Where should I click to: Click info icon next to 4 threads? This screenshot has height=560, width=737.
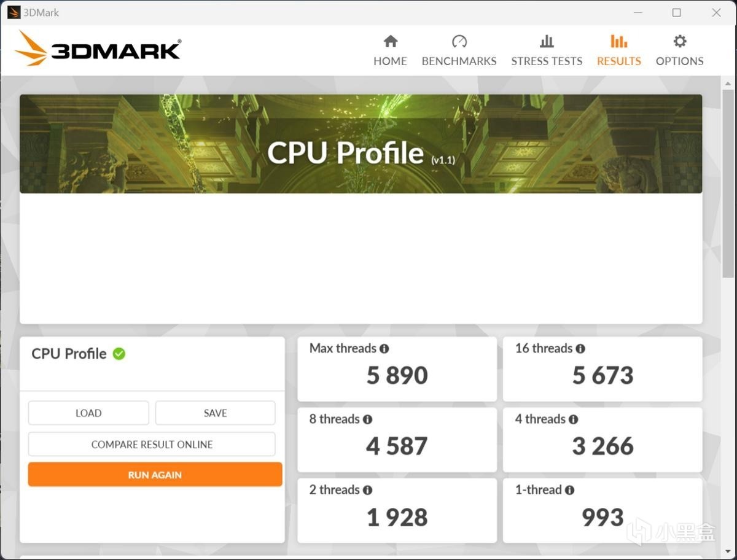click(x=573, y=419)
